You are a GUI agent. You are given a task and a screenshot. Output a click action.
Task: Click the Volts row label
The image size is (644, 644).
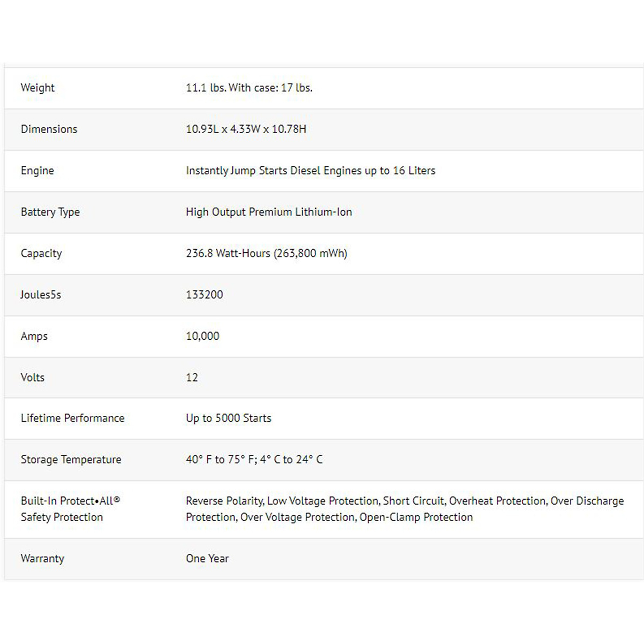[32, 377]
